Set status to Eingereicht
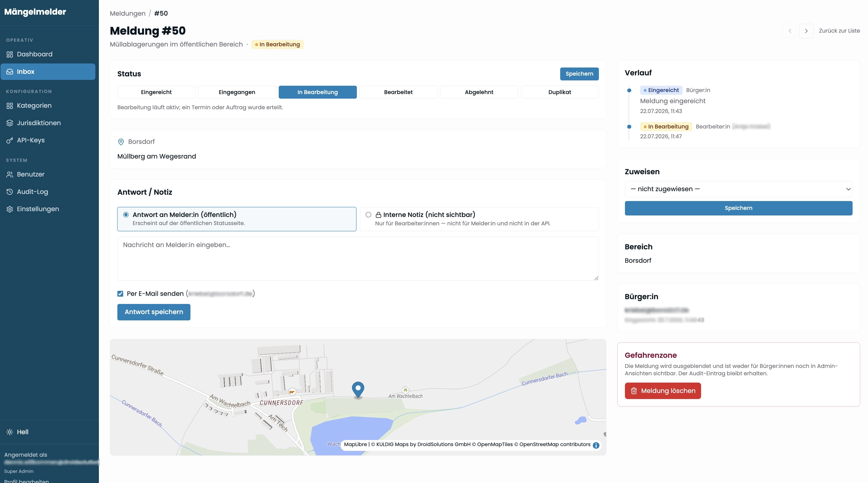This screenshot has height=483, width=868. coord(156,92)
